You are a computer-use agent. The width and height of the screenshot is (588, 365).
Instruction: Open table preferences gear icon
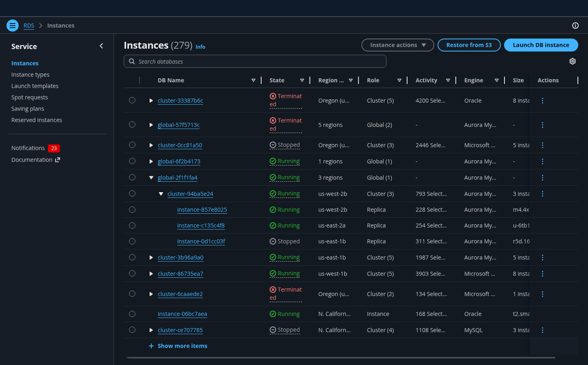[572, 61]
